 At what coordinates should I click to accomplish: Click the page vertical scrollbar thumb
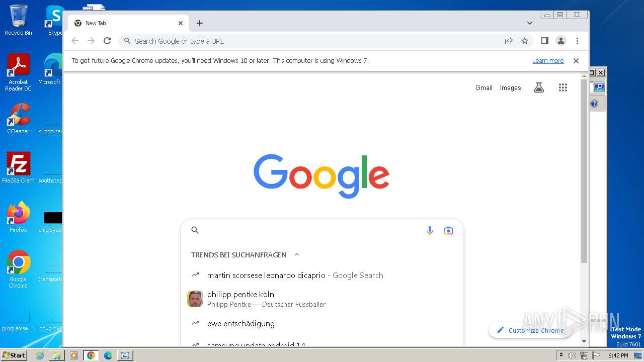click(584, 171)
